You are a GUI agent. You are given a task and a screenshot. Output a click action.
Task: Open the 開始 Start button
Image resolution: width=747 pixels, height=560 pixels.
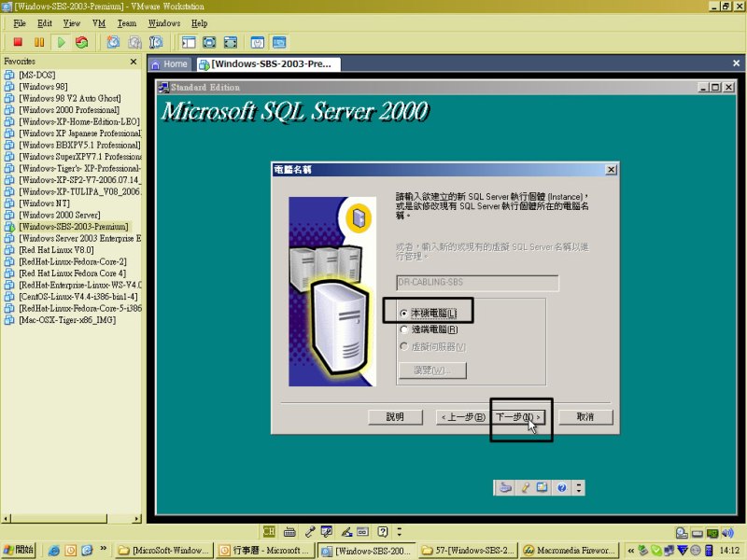(18, 550)
